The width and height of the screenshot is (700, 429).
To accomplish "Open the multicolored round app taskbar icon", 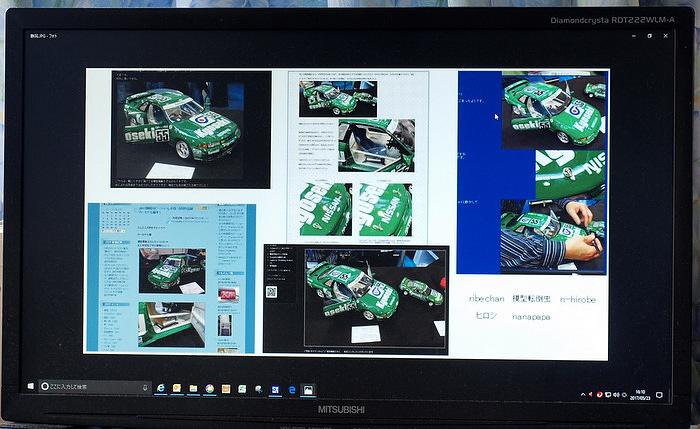I will click(x=210, y=389).
